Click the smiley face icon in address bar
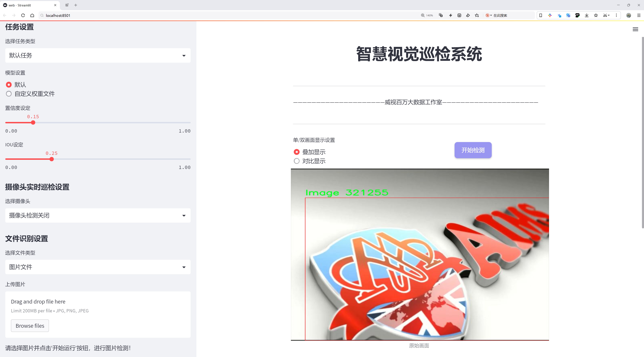The width and height of the screenshot is (644, 357). [x=459, y=15]
